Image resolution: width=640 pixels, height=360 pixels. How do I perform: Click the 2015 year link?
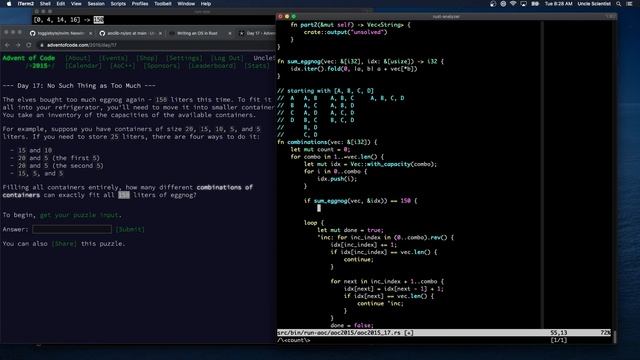coord(39,66)
